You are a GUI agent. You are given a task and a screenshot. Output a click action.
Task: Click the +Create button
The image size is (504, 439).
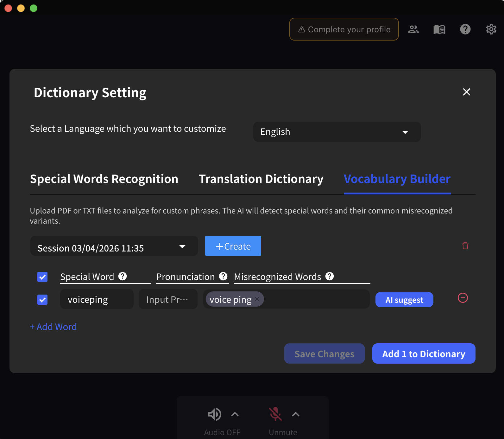click(233, 246)
